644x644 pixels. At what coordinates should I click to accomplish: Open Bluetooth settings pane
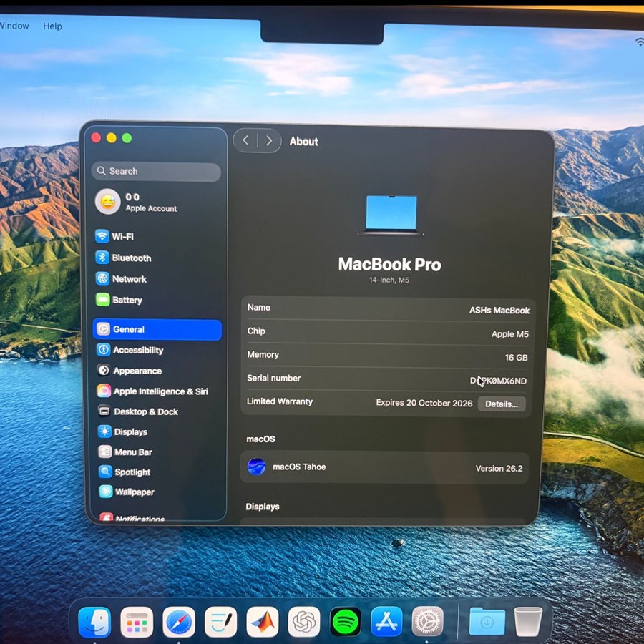tap(131, 258)
